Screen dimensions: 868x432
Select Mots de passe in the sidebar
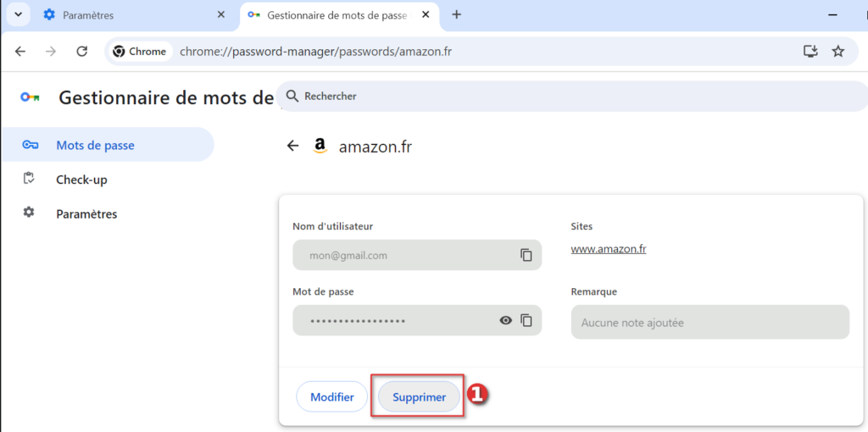95,145
